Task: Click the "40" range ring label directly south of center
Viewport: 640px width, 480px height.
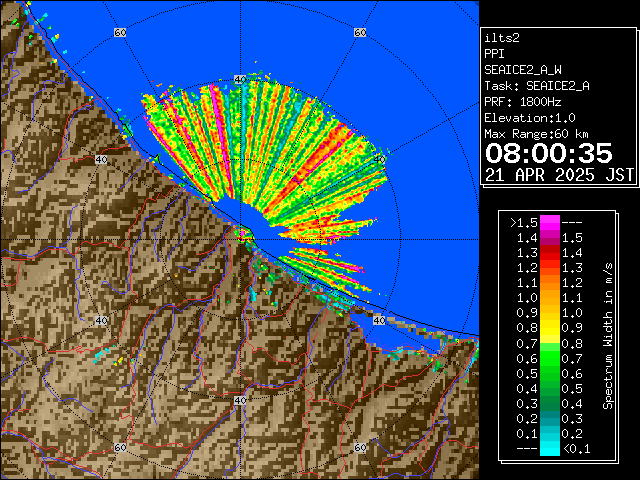Action: pos(240,400)
